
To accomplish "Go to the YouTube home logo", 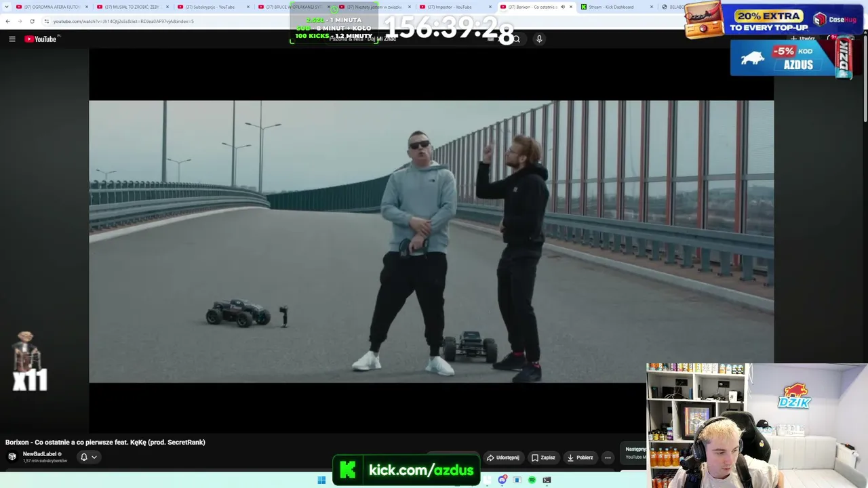I will point(41,39).
